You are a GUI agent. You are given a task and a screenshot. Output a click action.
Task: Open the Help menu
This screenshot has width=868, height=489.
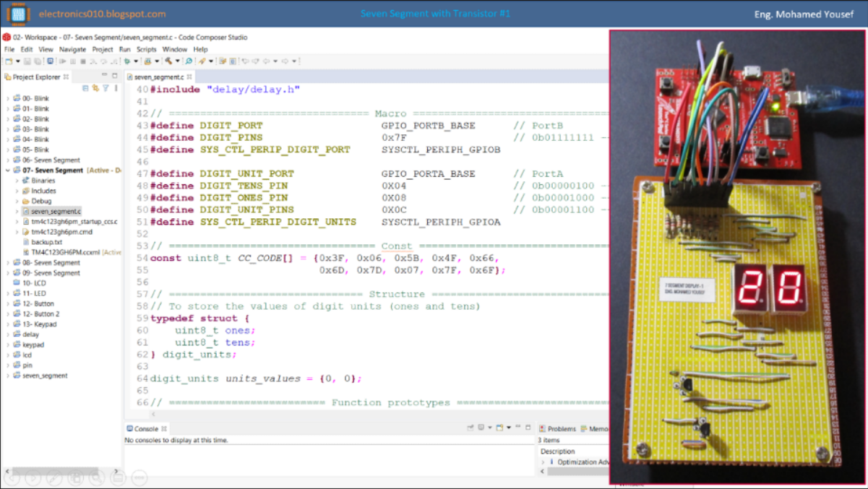(x=200, y=49)
